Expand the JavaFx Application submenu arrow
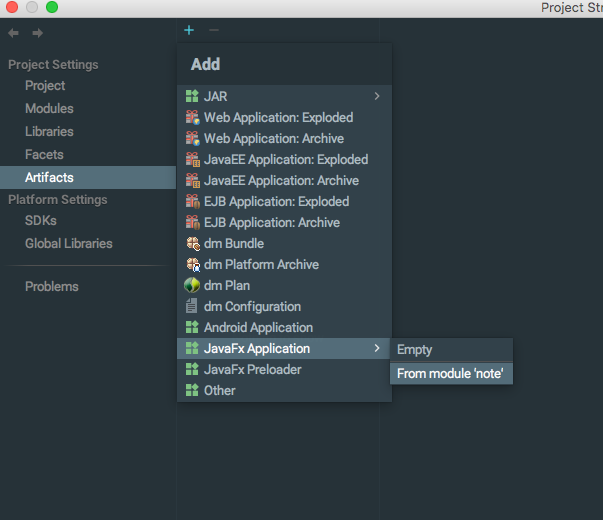This screenshot has width=603, height=520. [377, 348]
